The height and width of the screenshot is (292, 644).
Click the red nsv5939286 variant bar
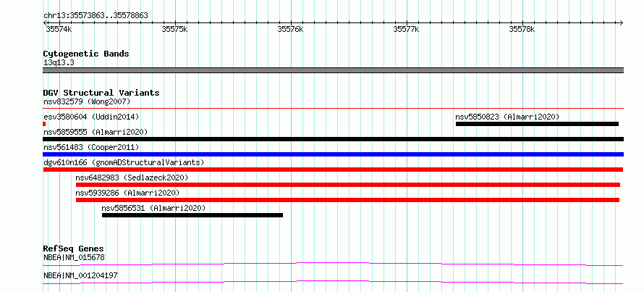[x=347, y=200]
